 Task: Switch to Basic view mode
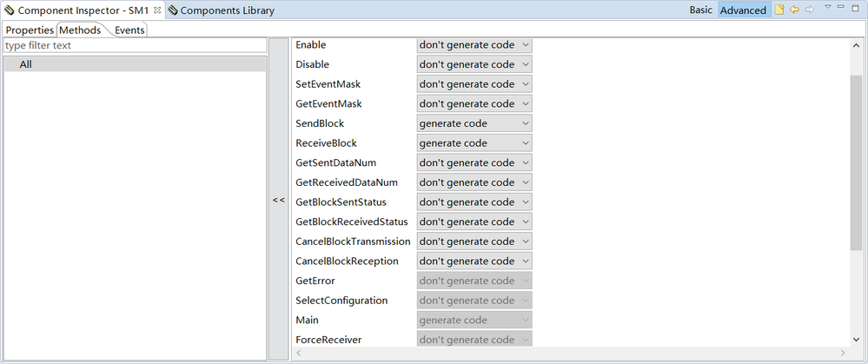[x=700, y=10]
